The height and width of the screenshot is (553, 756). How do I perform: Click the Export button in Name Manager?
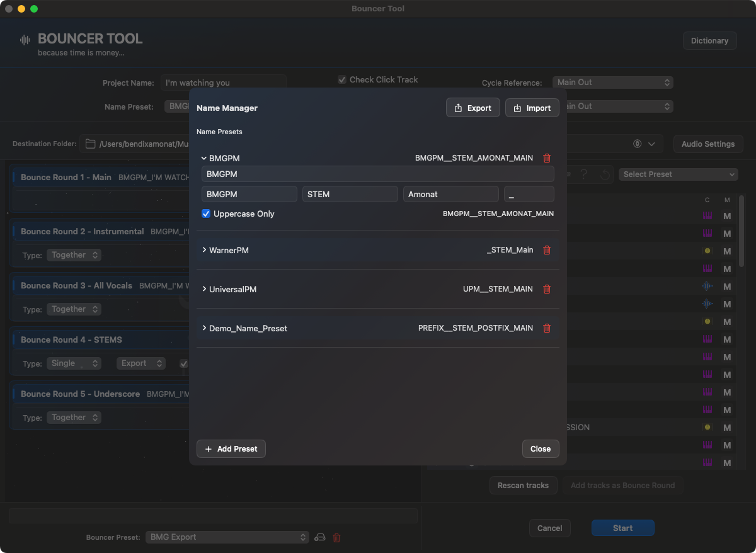473,108
